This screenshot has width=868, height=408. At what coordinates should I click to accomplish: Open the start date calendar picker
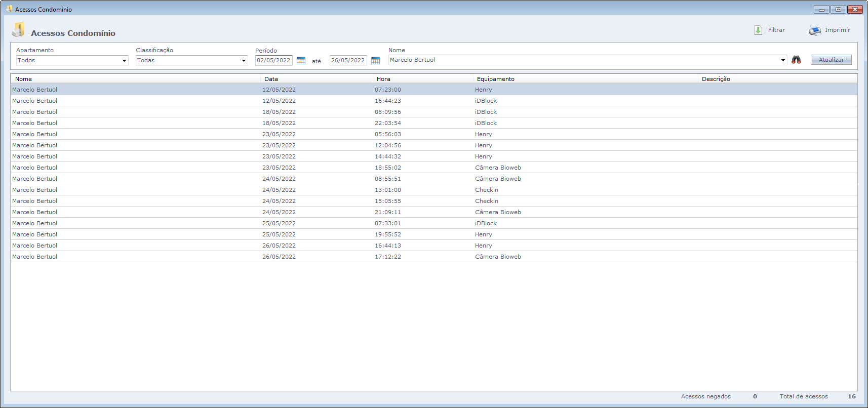click(301, 61)
